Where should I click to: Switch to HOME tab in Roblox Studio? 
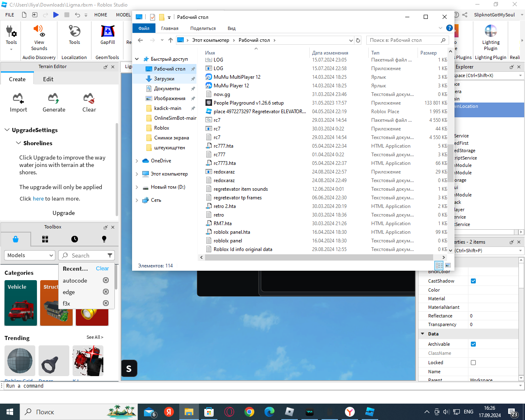coord(101,15)
